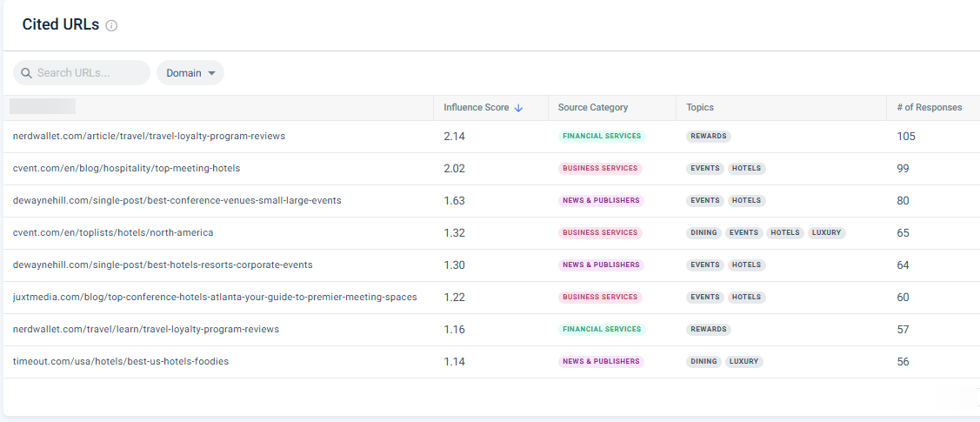Click responses count 105
Screen dimensions: 980x422
click(906, 137)
